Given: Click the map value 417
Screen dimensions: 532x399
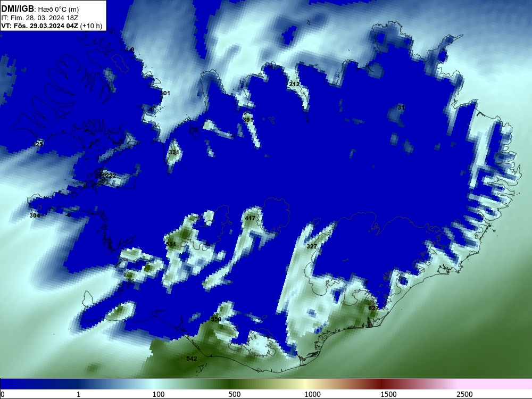Looking at the screenshot, I should [250, 218].
